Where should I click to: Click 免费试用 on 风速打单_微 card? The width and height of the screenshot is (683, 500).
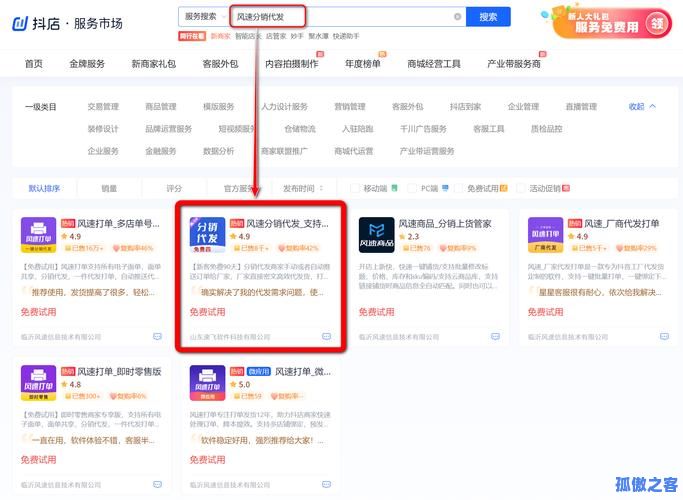207,459
